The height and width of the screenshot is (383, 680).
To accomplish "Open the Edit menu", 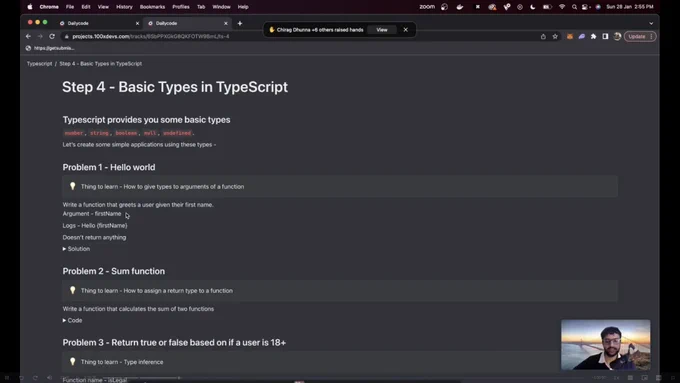I will point(86,7).
